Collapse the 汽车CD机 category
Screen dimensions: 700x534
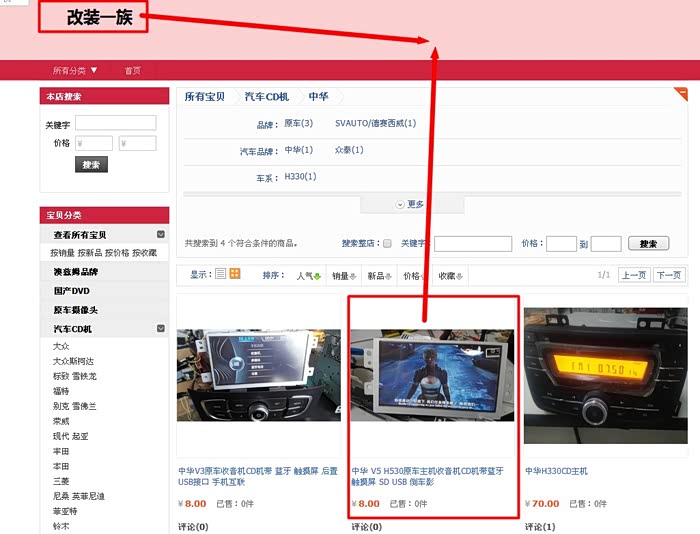pyautogui.click(x=160, y=329)
